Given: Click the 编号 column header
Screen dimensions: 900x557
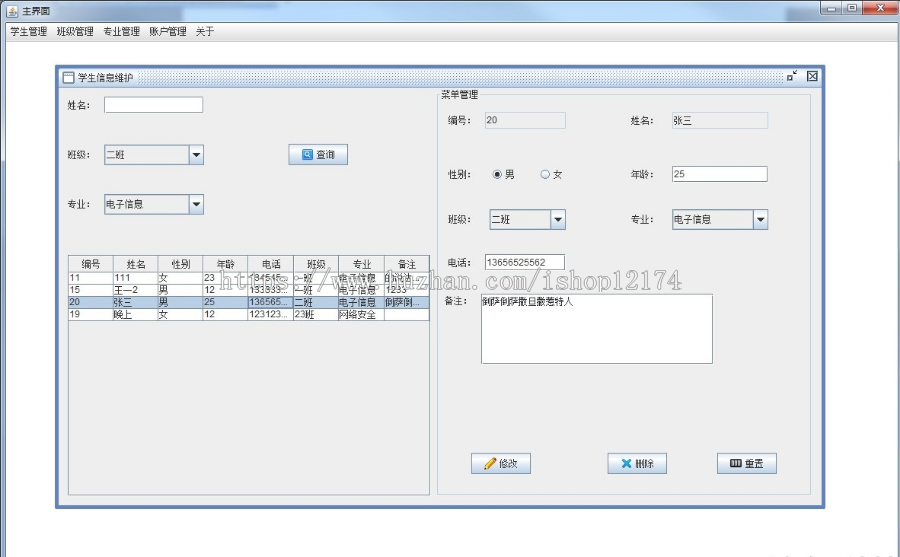Looking at the screenshot, I should click(x=91, y=264).
